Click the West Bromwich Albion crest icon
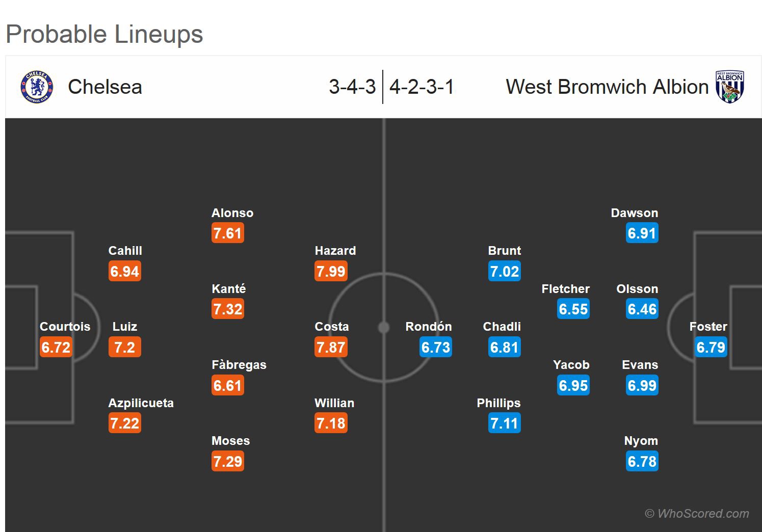 pos(729,87)
